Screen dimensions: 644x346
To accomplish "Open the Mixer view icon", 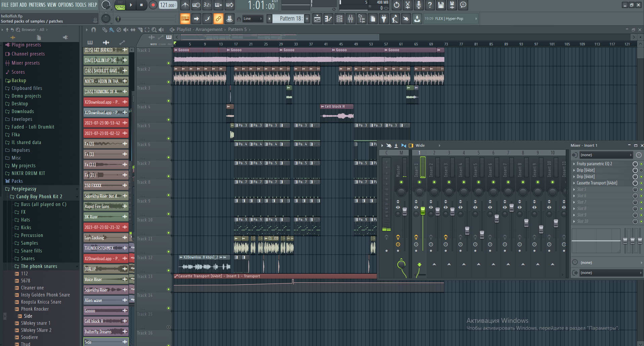I will (x=351, y=19).
